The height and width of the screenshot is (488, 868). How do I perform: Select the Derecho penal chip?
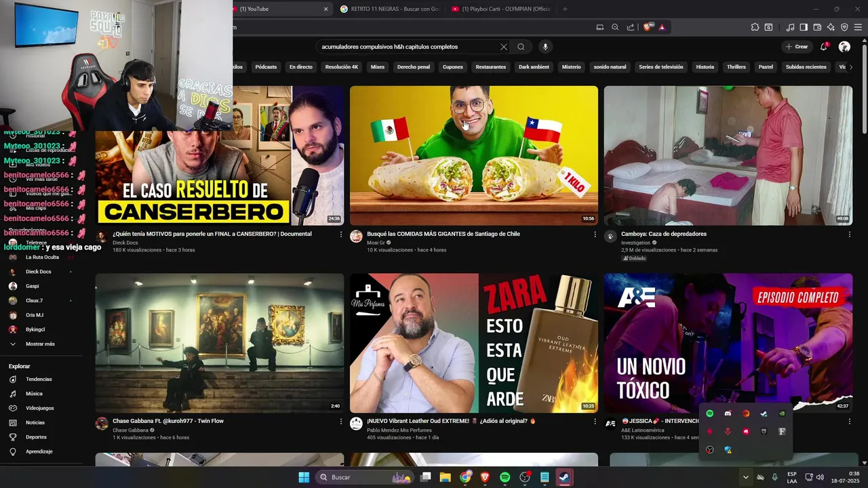click(414, 67)
